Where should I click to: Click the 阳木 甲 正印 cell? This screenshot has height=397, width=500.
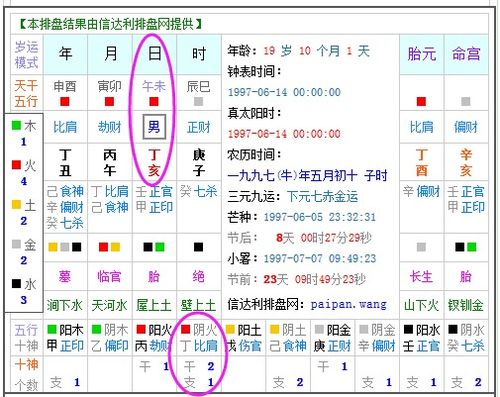coord(65,338)
